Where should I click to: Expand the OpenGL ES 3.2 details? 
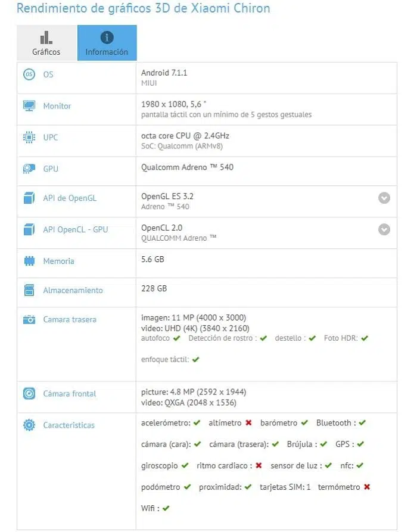[384, 198]
